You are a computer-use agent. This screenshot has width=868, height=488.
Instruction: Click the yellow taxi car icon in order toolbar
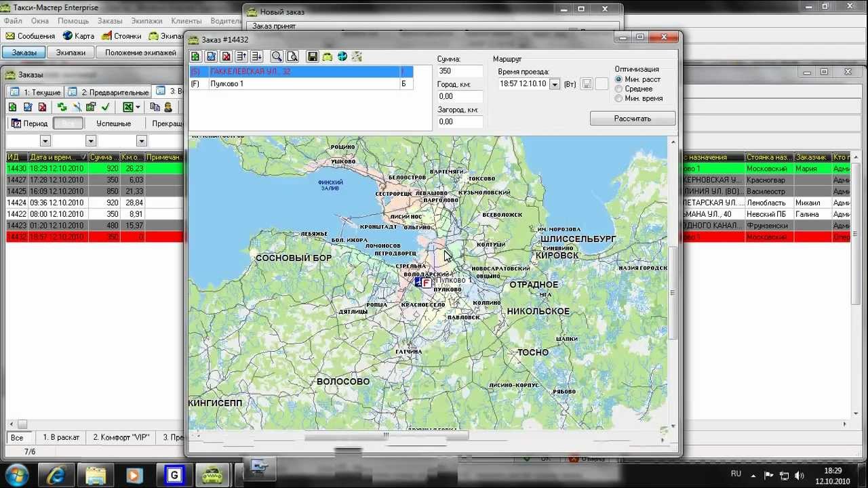[x=328, y=57]
